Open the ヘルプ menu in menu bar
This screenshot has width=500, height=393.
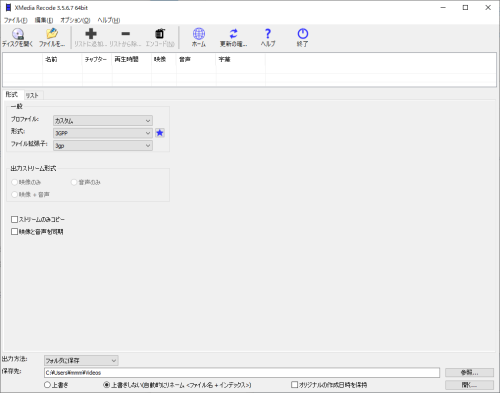109,20
